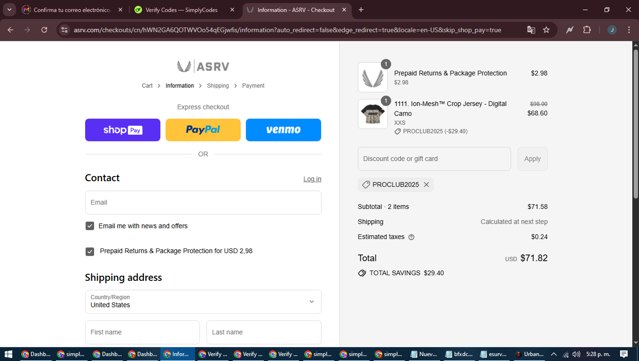The image size is (639, 361).
Task: Click the Shipping breadcrumb
Action: pyautogui.click(x=218, y=86)
